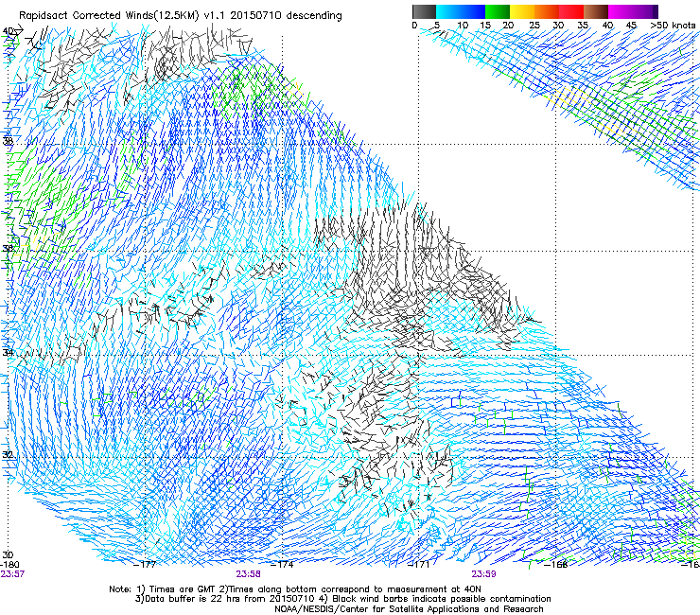700x615 pixels.
Task: Click the magenta 40-45 knots color segment
Action: 621,11
